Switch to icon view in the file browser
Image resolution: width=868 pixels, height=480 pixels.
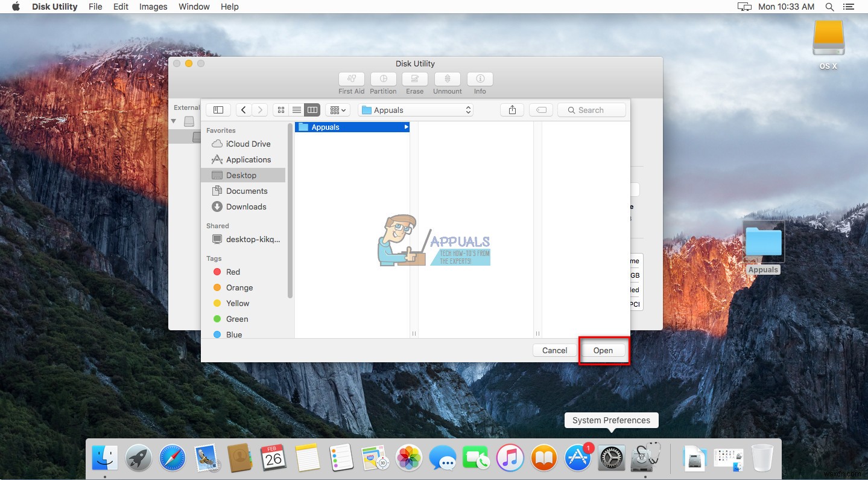[280, 109]
